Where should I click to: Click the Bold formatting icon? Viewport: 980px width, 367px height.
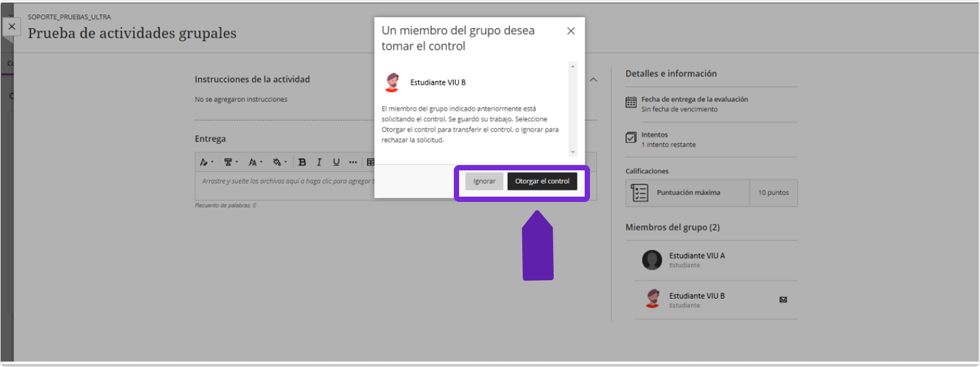[x=302, y=162]
